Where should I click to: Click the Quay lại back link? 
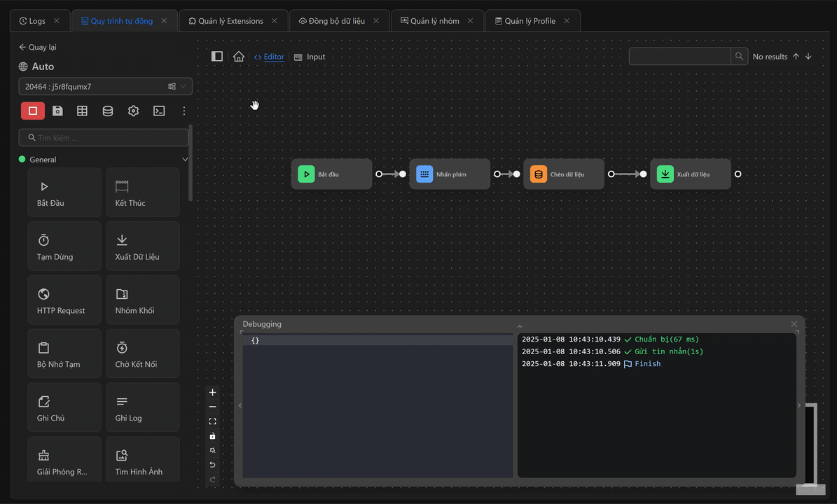click(x=38, y=47)
